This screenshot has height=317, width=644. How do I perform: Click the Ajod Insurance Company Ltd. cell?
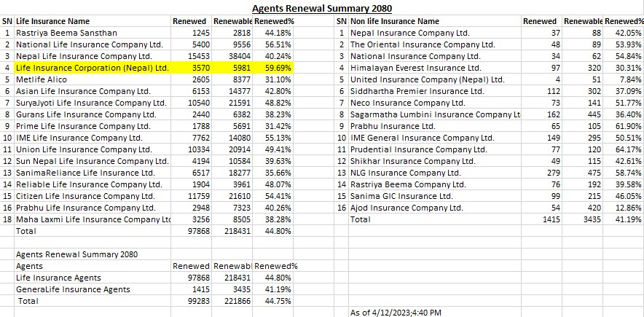click(407, 208)
